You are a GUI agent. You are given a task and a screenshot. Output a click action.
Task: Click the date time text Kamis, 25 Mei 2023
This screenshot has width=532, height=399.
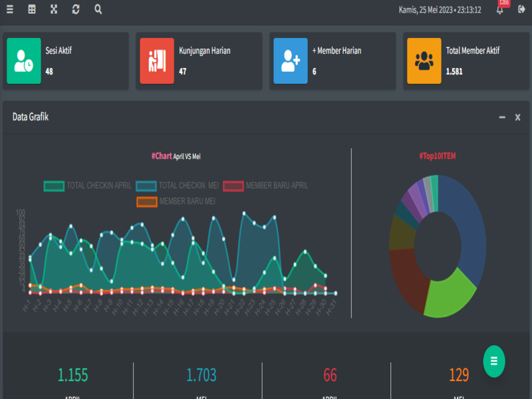pos(440,10)
